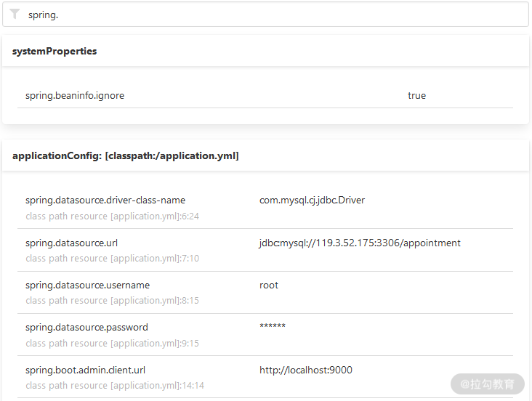Collapse the applicationConfig classpath panel header

pyautogui.click(x=125, y=155)
